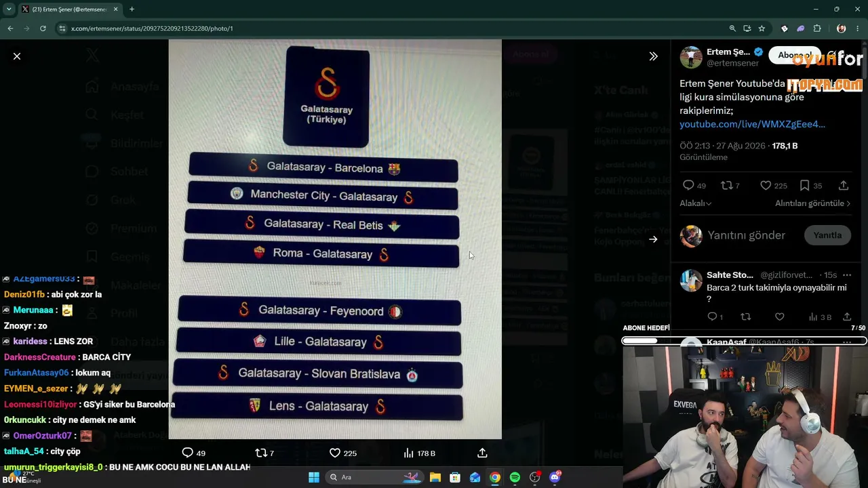Open Sahte Sto... commenter avatar

691,280
